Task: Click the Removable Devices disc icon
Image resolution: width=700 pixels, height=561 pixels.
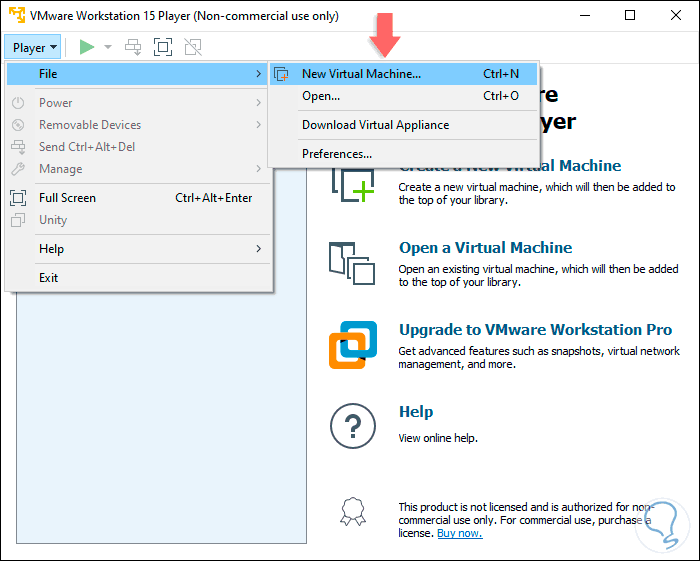Action: click(18, 125)
